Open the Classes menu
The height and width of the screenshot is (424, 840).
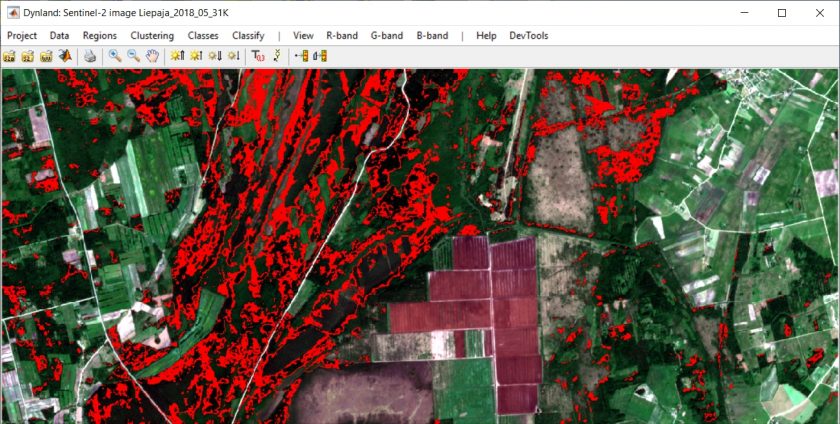coord(203,35)
